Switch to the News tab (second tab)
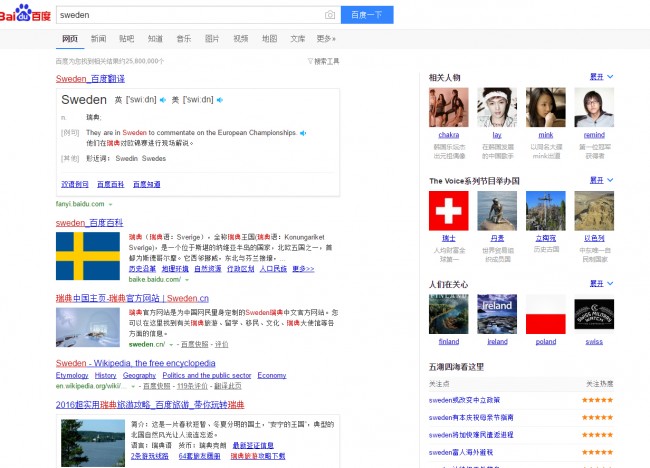The width and height of the screenshot is (650, 468). [98, 39]
